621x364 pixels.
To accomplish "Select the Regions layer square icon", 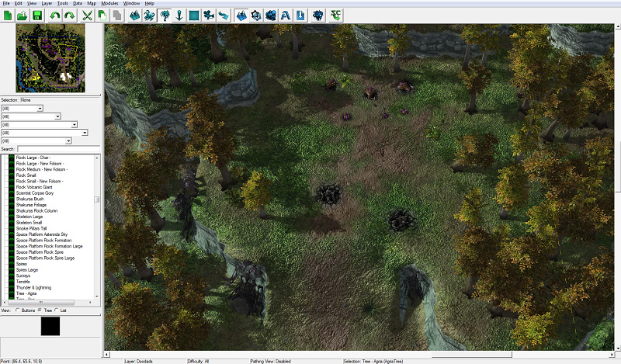I will [193, 16].
